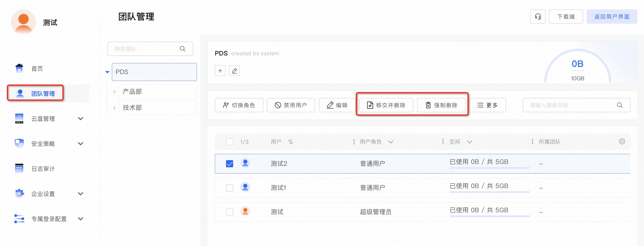The image size is (644, 246).
Task: Collapse the PDS team tree node
Action: (107, 72)
